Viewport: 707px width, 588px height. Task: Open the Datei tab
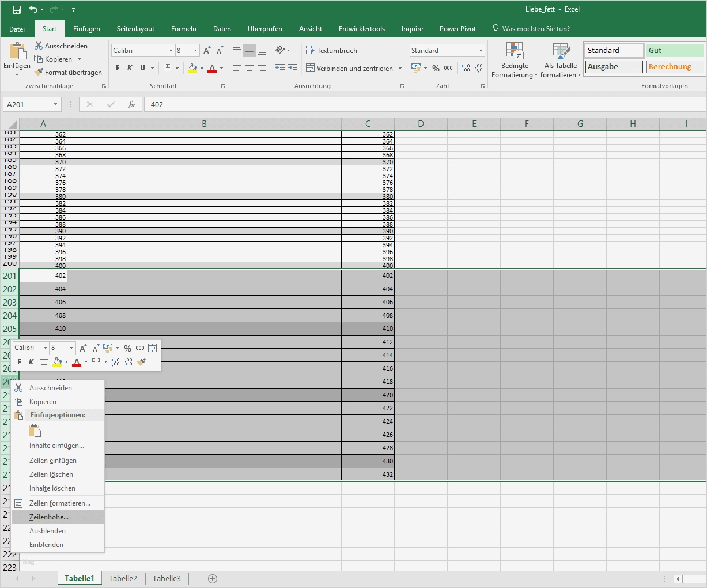pyautogui.click(x=17, y=29)
